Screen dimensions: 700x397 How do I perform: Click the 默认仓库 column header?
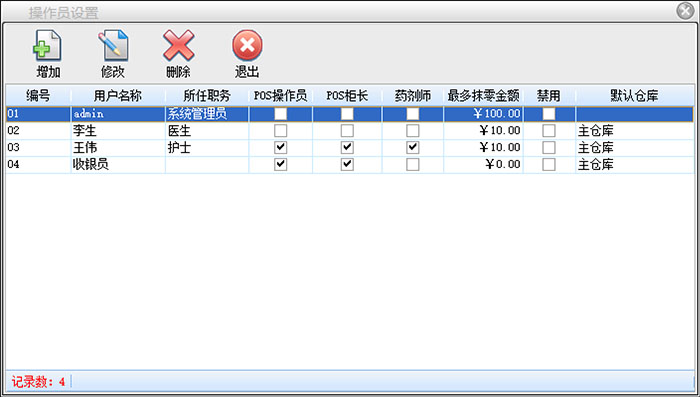(x=634, y=96)
